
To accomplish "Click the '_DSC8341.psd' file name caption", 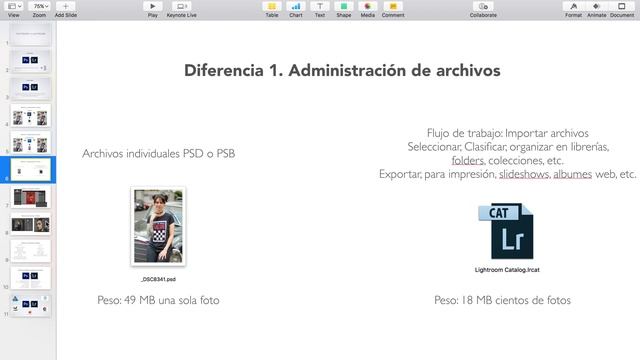I will 158,279.
